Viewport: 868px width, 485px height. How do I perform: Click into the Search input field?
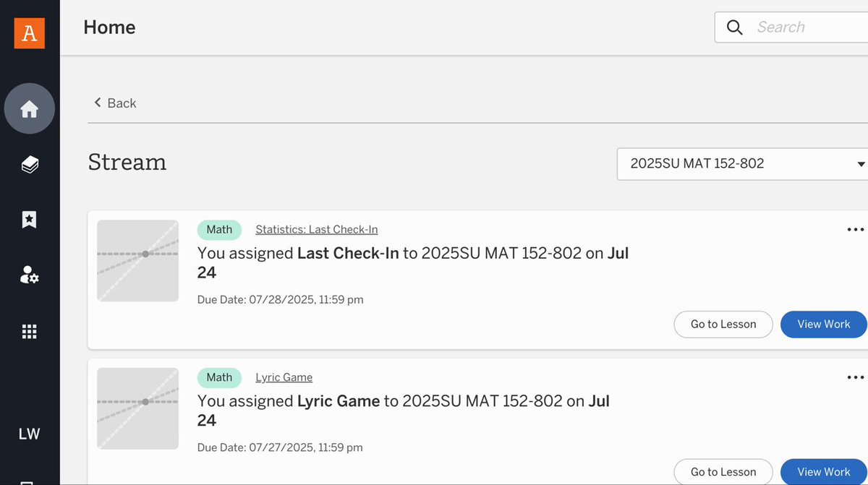pyautogui.click(x=809, y=27)
